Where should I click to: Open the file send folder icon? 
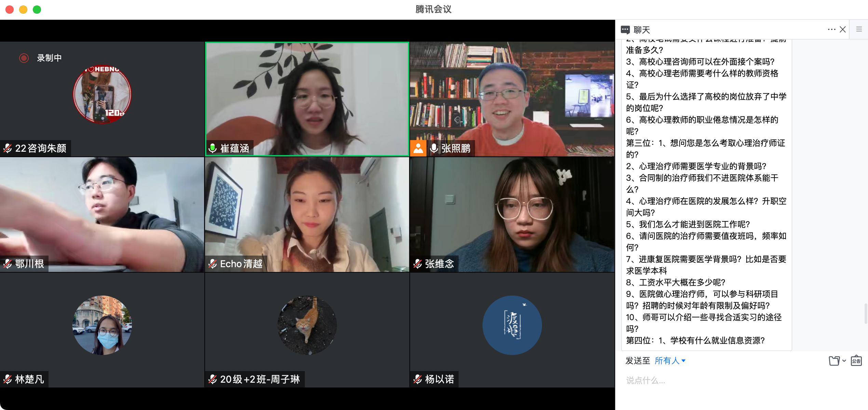pyautogui.click(x=834, y=361)
